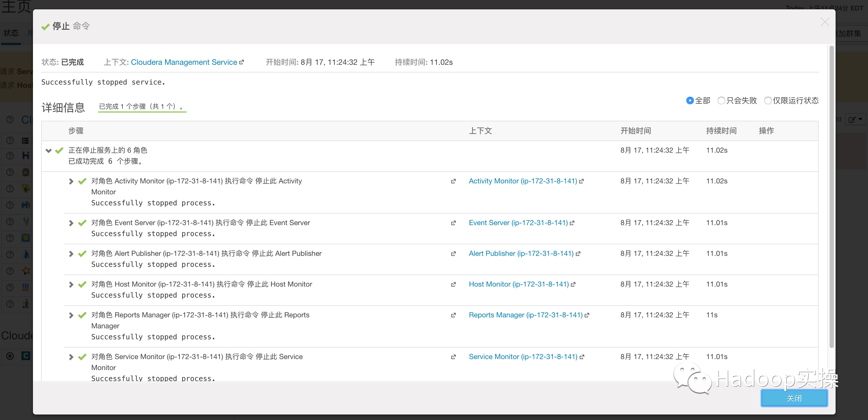Expand the Activity Monitor stop step
The width and height of the screenshot is (868, 420).
[71, 181]
